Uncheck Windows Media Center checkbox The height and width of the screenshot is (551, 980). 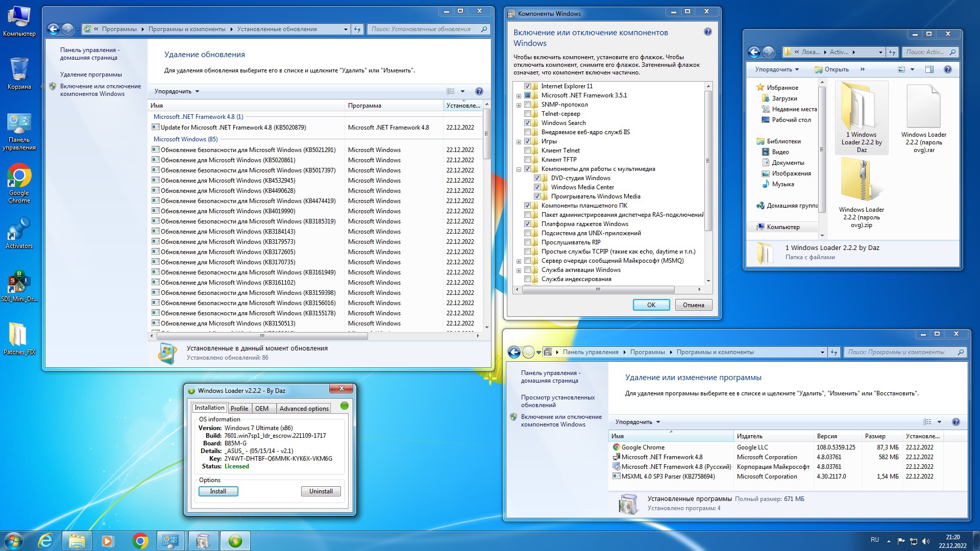point(537,187)
